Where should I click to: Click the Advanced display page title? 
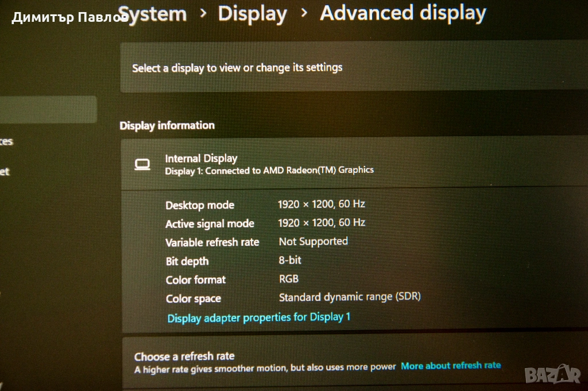[x=403, y=13]
